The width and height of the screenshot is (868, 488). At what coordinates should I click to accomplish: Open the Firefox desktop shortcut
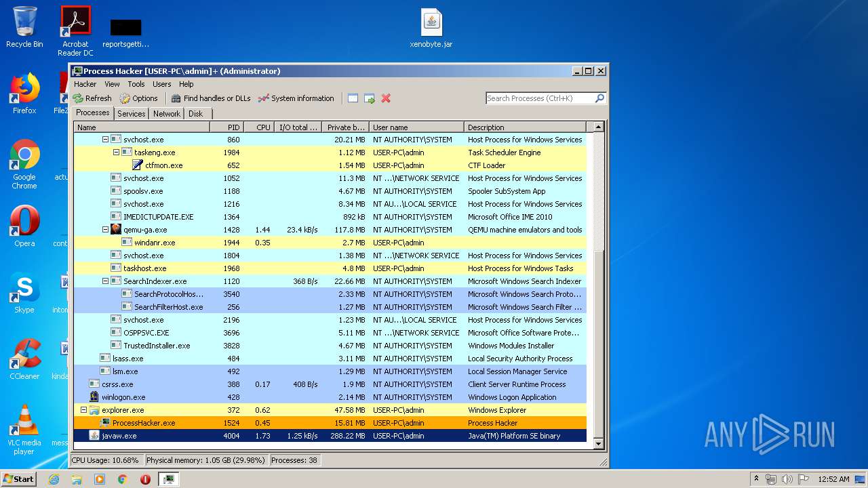tap(24, 94)
